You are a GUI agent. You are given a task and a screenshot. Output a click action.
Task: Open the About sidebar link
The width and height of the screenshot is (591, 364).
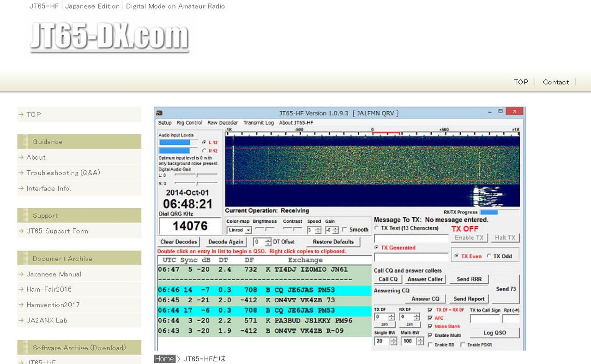click(x=79, y=157)
